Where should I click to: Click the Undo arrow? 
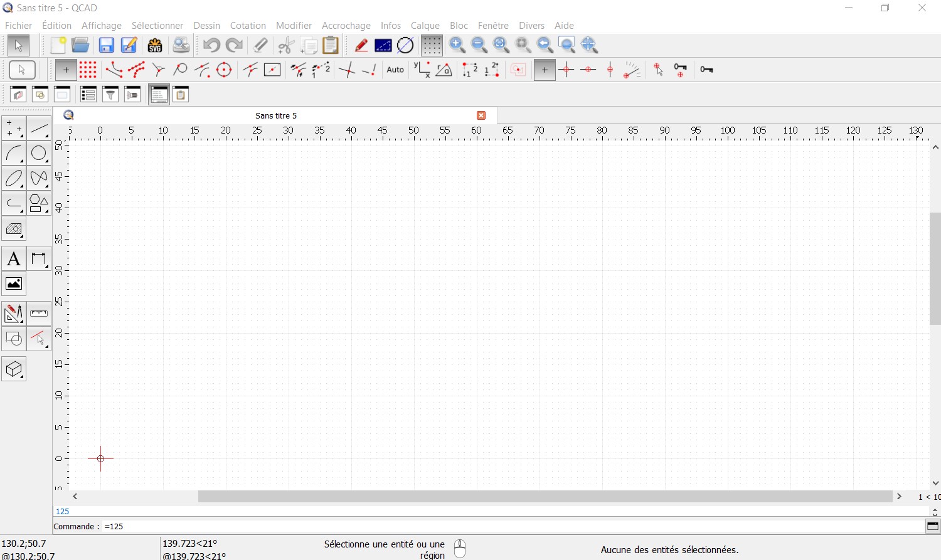click(211, 45)
